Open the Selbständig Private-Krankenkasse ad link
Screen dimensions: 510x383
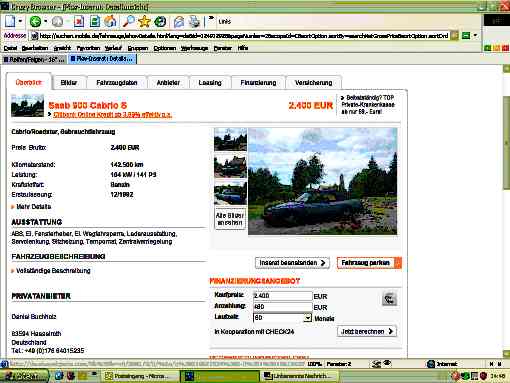tap(367, 105)
